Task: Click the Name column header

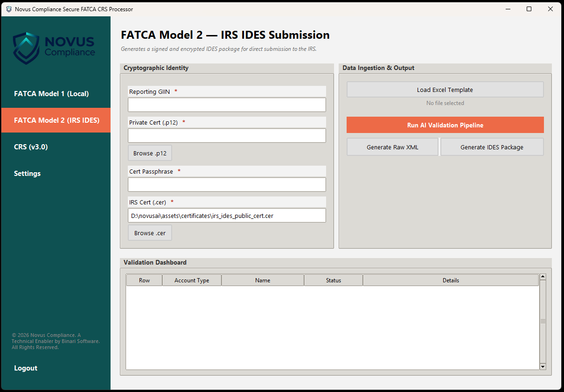Action: click(x=263, y=280)
